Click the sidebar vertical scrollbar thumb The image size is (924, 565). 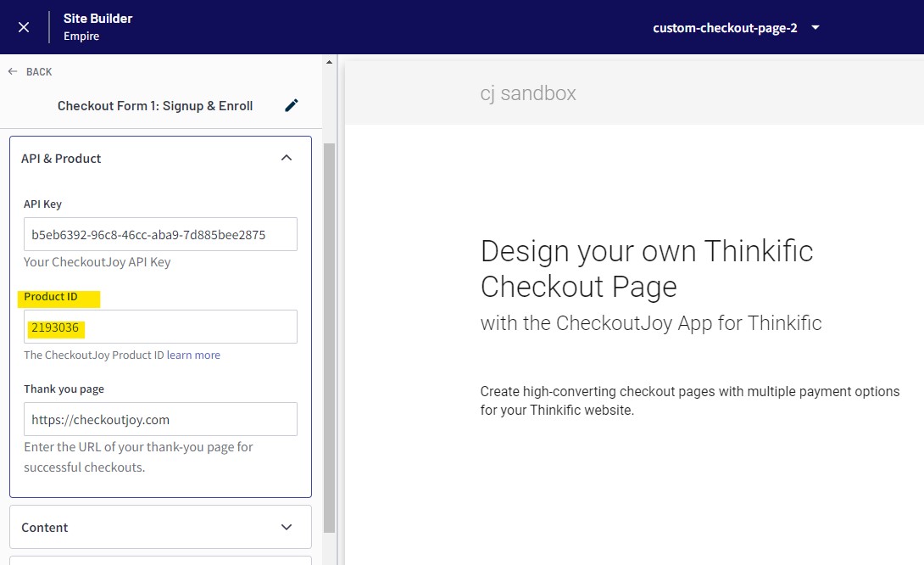point(330,338)
